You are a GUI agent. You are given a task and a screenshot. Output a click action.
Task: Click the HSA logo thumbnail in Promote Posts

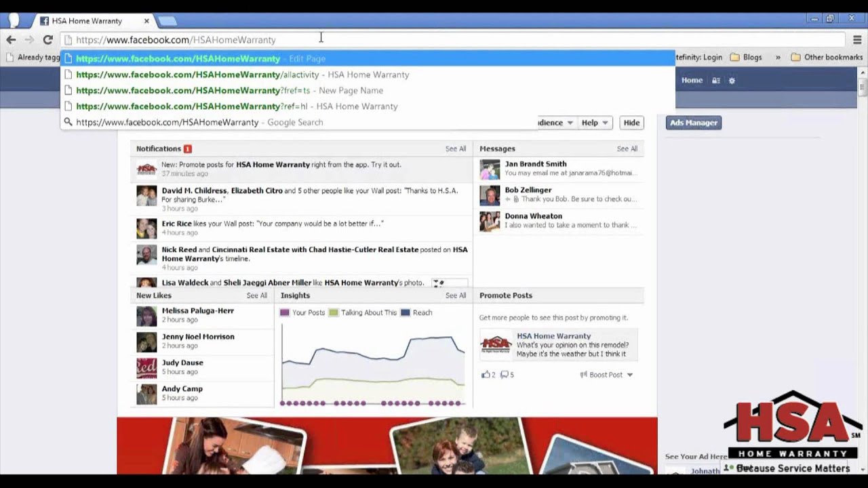(x=496, y=345)
